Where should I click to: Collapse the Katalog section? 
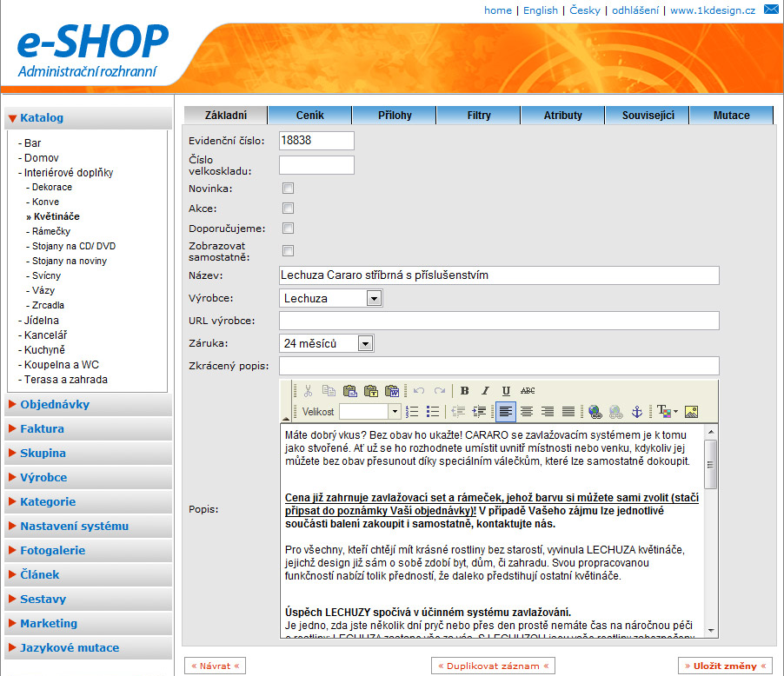(x=88, y=118)
